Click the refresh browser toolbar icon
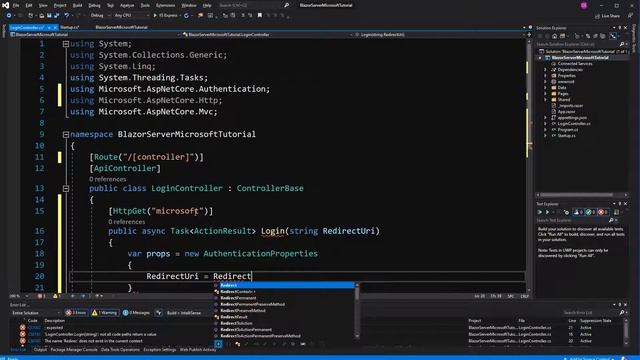This screenshot has width=640, height=360. (x=187, y=16)
